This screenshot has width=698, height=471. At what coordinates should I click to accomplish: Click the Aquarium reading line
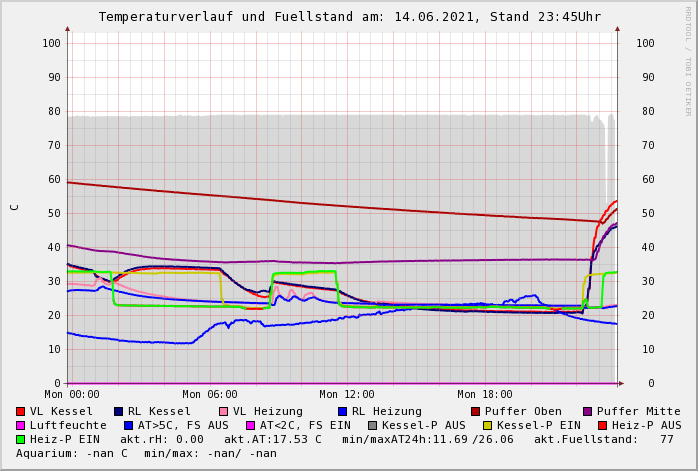coord(146,454)
